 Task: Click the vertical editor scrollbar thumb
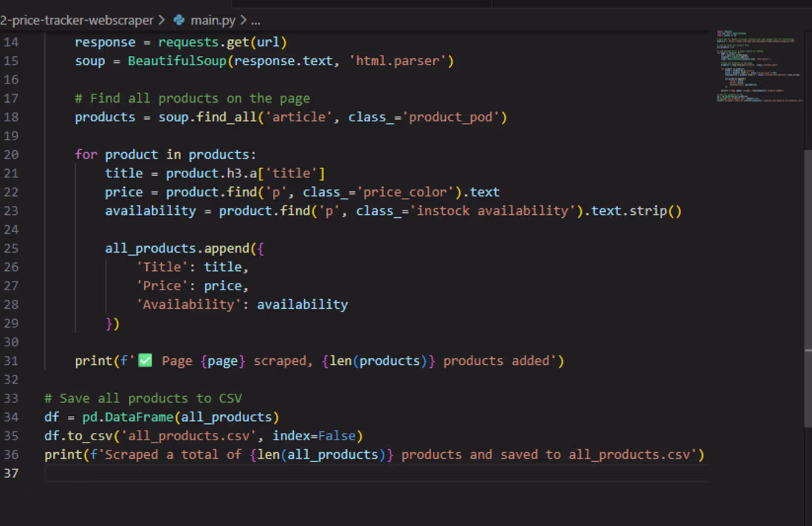coord(808,288)
